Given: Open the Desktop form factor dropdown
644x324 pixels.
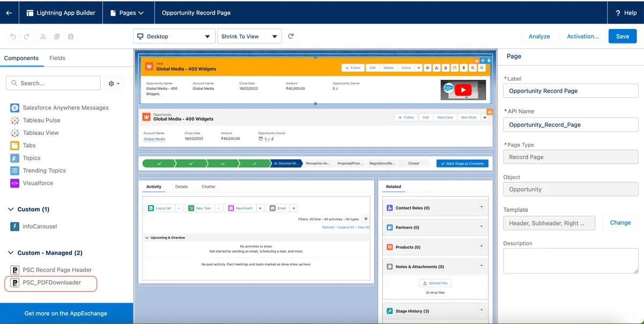Looking at the screenshot, I should tap(174, 37).
